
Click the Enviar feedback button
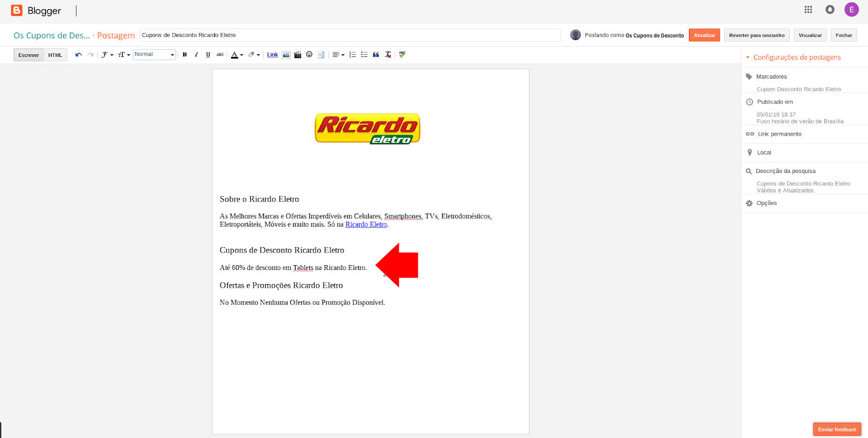837,429
